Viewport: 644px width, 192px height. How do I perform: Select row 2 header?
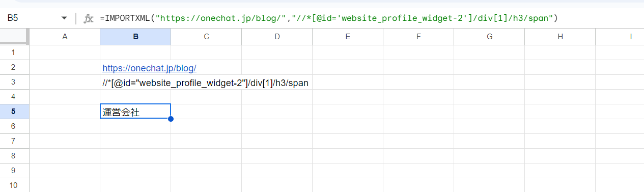14,68
